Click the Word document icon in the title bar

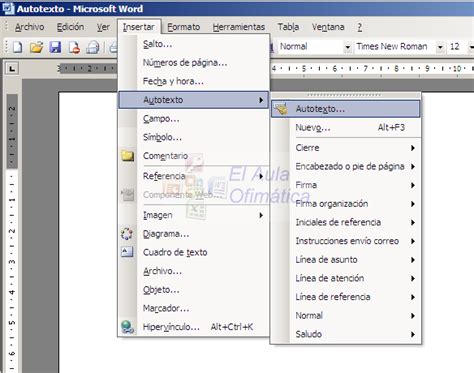coord(7,8)
